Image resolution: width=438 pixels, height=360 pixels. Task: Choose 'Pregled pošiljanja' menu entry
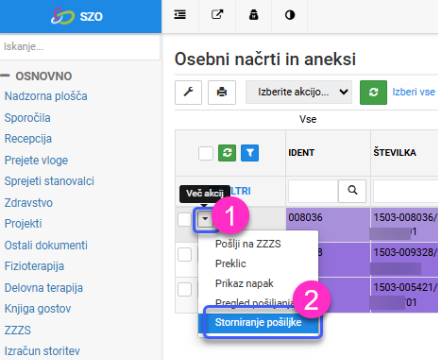point(254,303)
